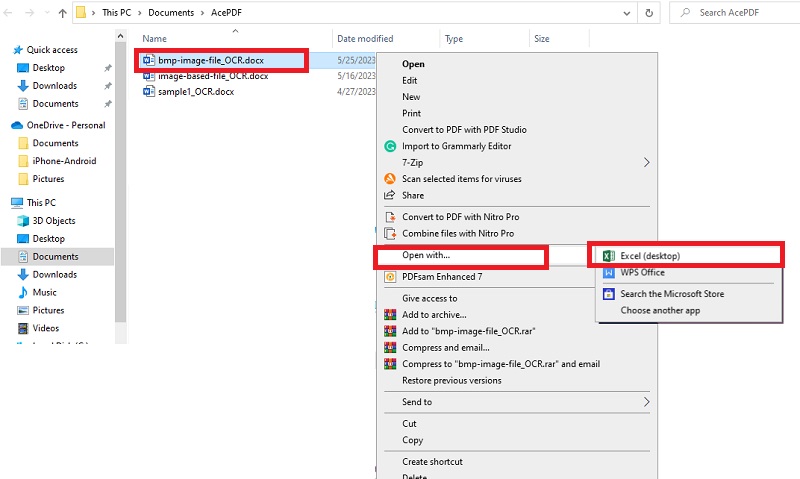
Task: Click Choose another app
Action: pos(660,310)
